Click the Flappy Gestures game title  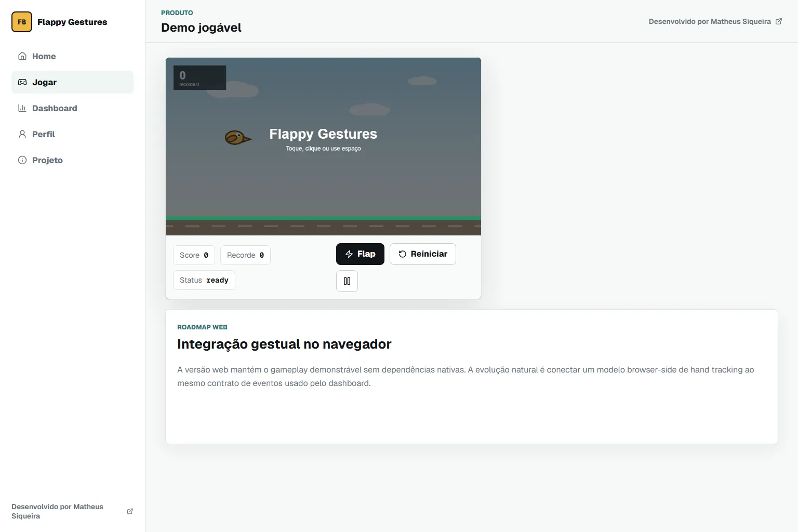pos(323,134)
